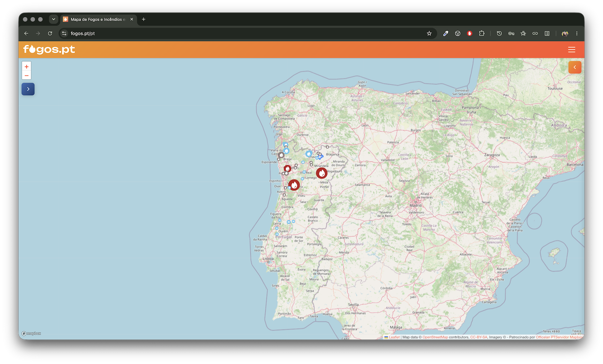Activate the eyedropper color picker extension
The width and height of the screenshot is (603, 364).
coord(446,34)
